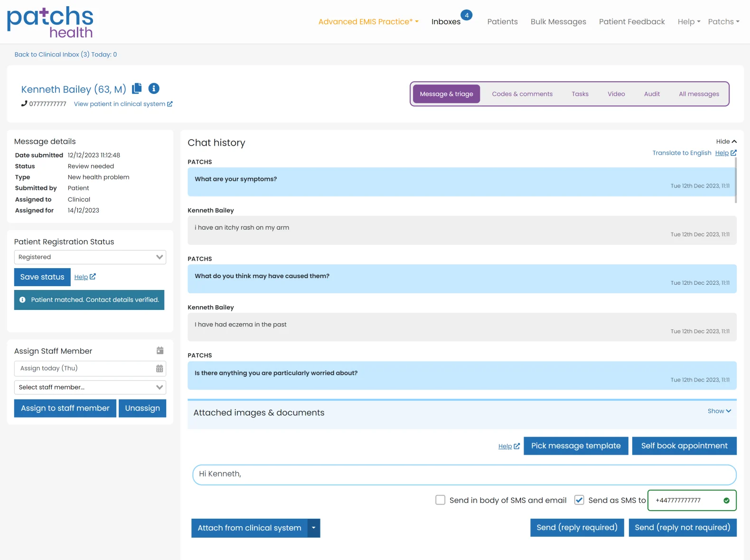Screen dimensions: 750x560
Task: Hide the Chat history section
Action: click(x=726, y=141)
